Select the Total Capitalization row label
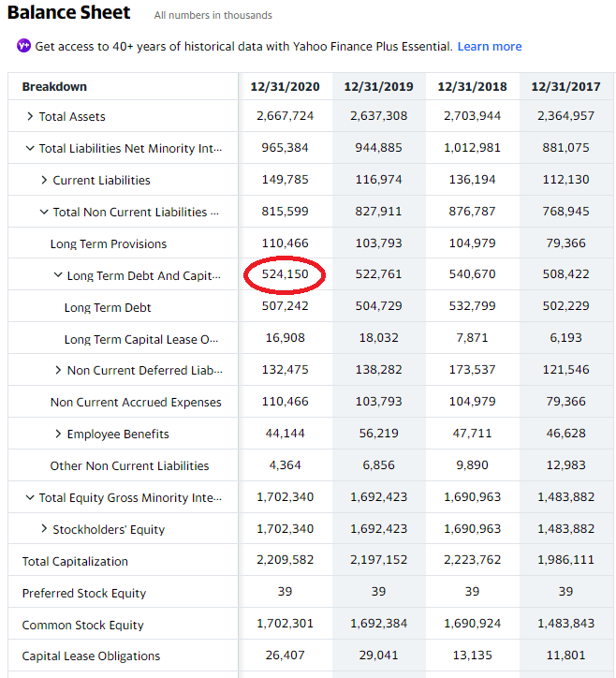The width and height of the screenshot is (616, 678). click(x=75, y=561)
